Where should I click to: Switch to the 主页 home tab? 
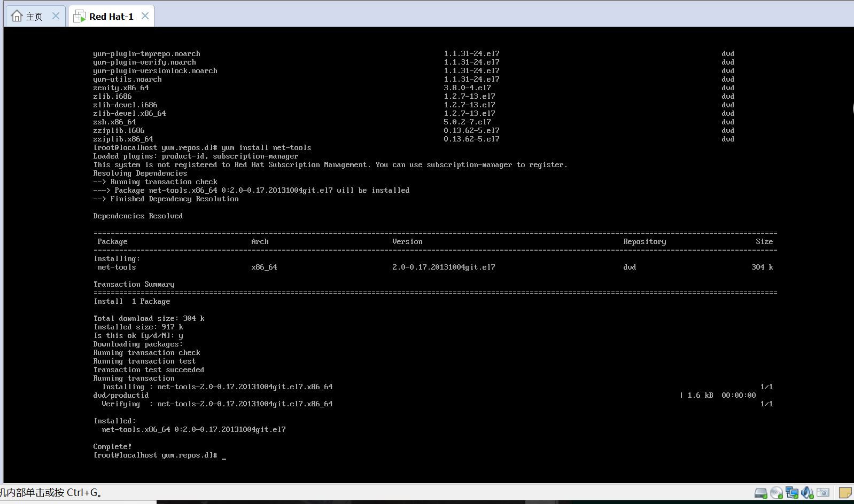pyautogui.click(x=34, y=17)
